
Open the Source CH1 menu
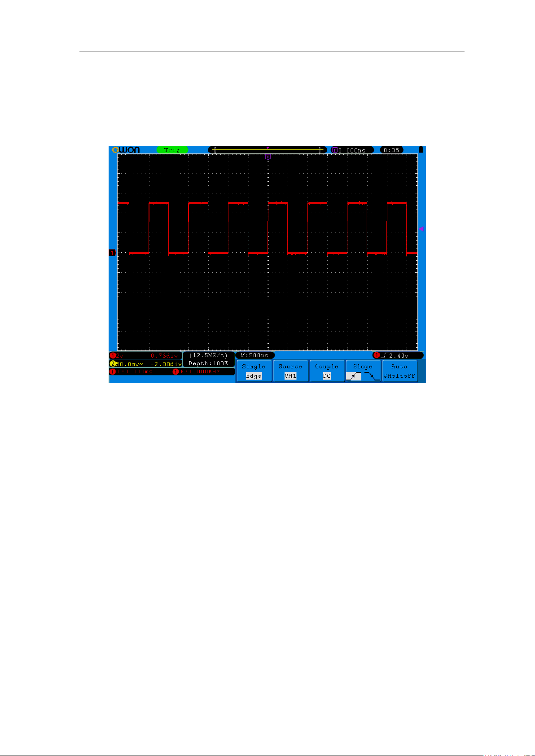pos(290,371)
